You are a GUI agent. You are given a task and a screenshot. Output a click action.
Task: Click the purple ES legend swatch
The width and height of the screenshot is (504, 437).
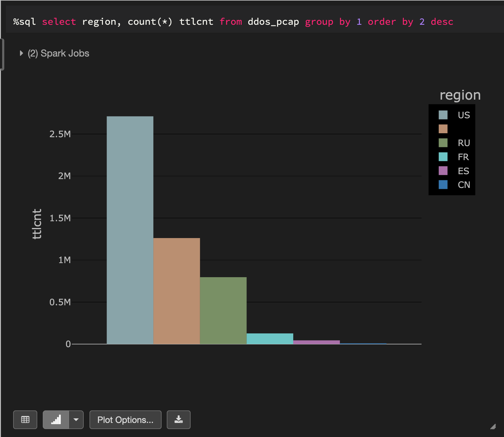pyautogui.click(x=443, y=171)
